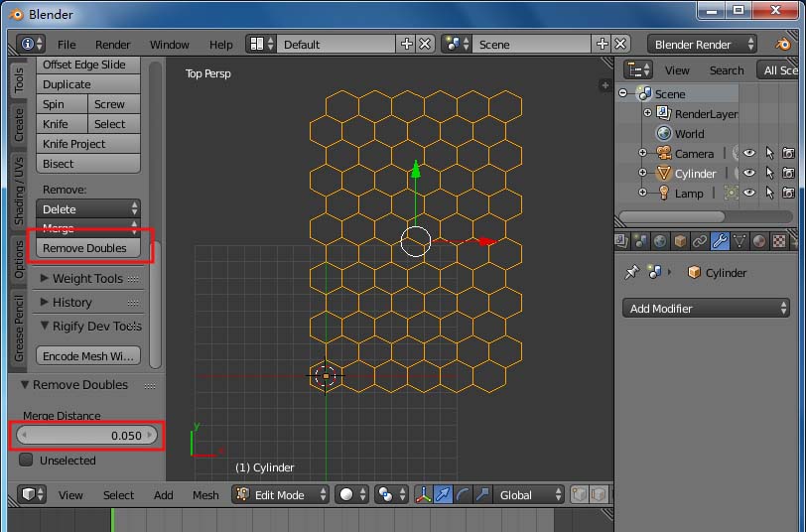Viewport: 806px width, 532px height.
Task: Switch to the Create tab
Action: click(19, 125)
